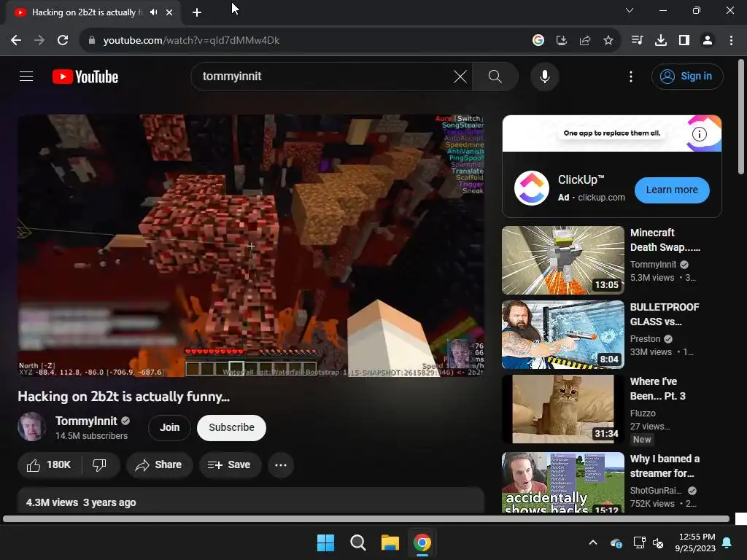747x560 pixels.
Task: Open more actions ellipsis under video
Action: coord(281,464)
